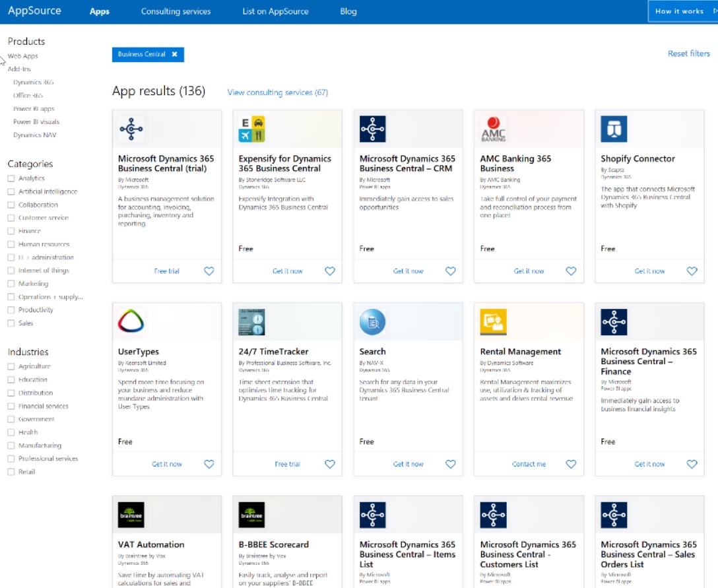
Task: Click Free trial for 24/7 TimeTracker
Action: pos(287,464)
